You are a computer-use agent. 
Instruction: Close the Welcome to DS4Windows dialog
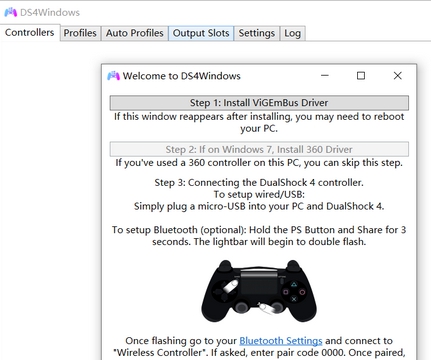coord(397,76)
